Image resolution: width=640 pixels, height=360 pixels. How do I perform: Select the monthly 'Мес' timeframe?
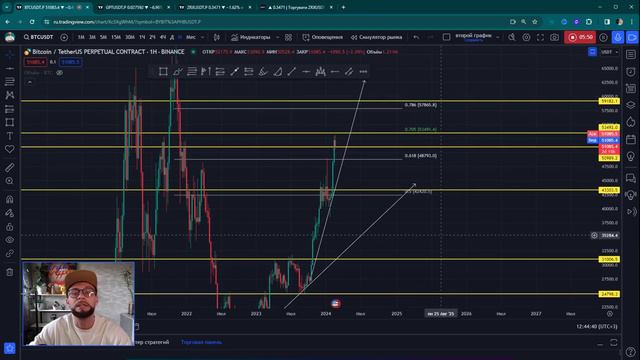tap(191, 37)
